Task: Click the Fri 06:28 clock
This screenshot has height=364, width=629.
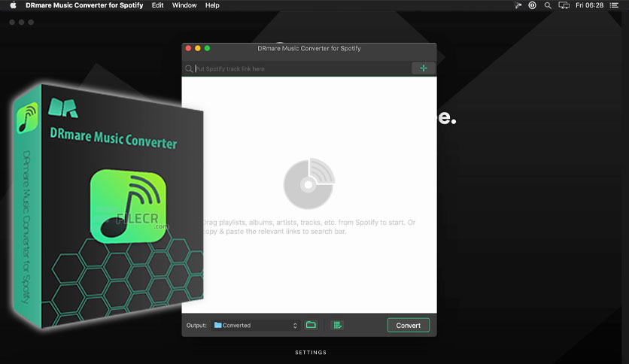Action: click(589, 5)
